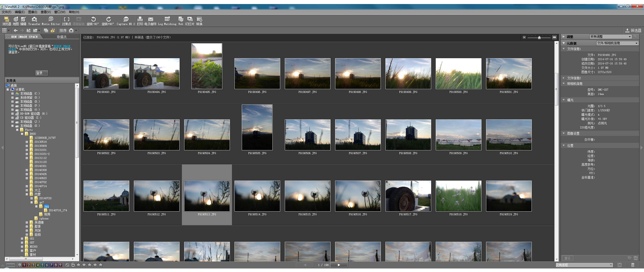
Task: Start the 幻灯片 slideshow
Action: (190, 21)
